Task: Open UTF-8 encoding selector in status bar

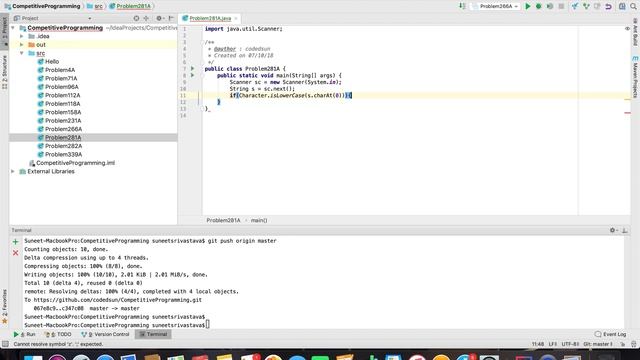Action: tap(570, 344)
